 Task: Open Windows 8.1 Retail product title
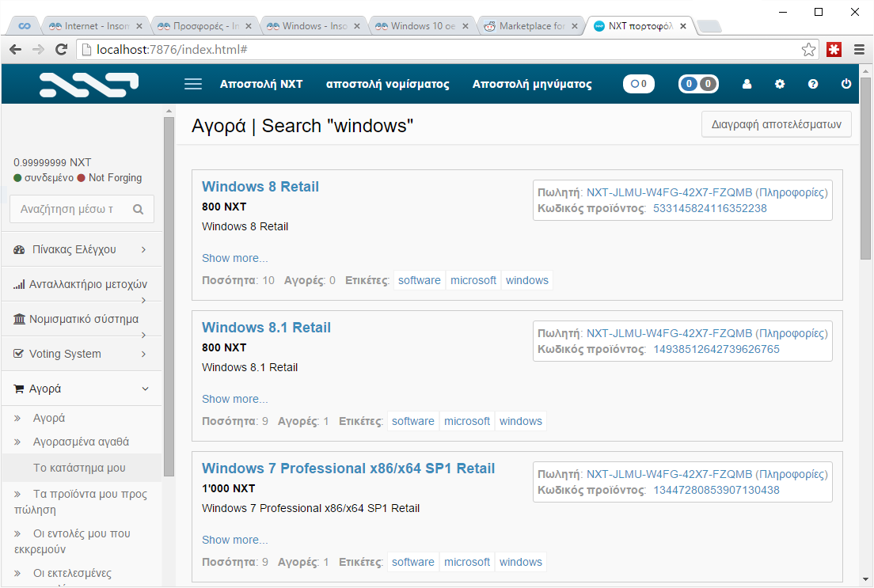click(267, 328)
